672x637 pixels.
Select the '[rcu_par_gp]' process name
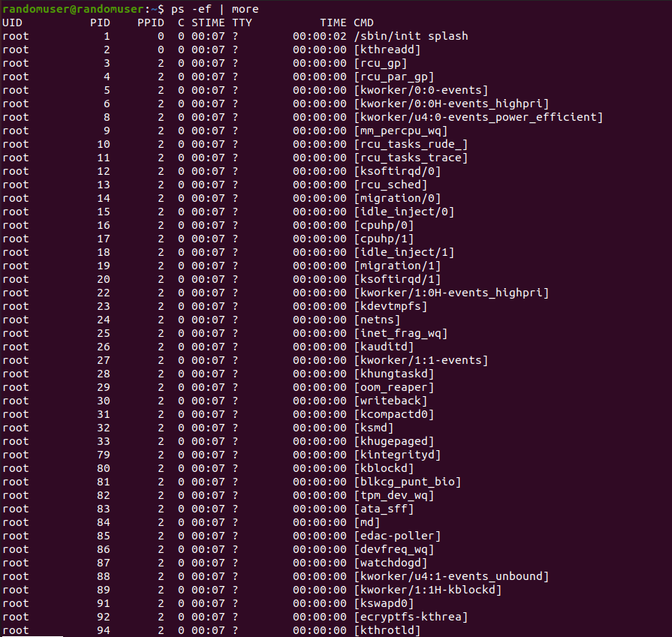(x=394, y=77)
